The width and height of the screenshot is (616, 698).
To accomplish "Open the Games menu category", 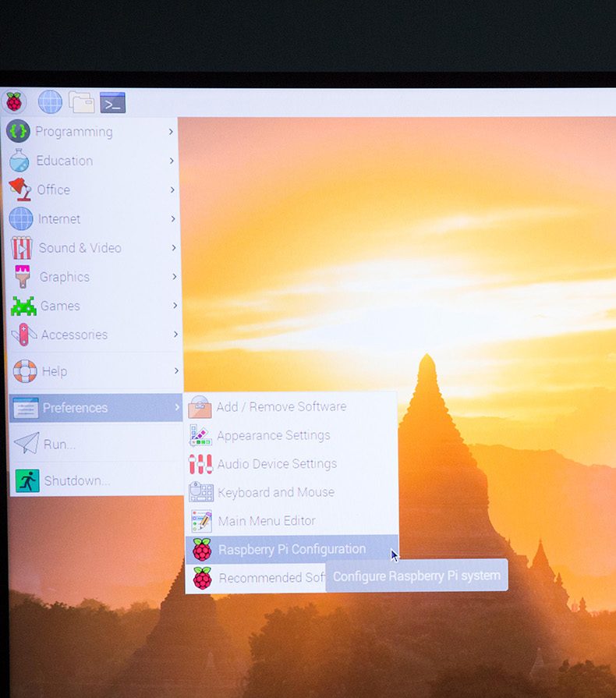I will 94,306.
